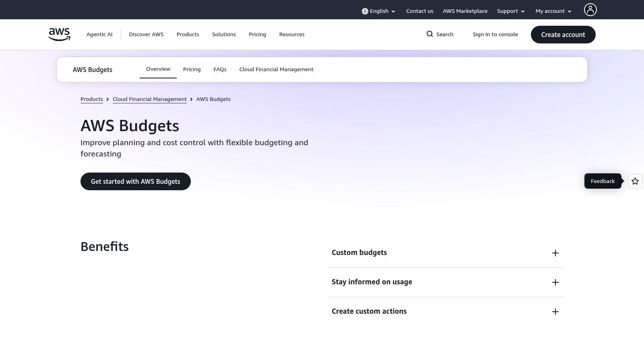Screen dimensions: 644x362
Task: Expand the Stay informed on usage section
Action: coord(555,282)
